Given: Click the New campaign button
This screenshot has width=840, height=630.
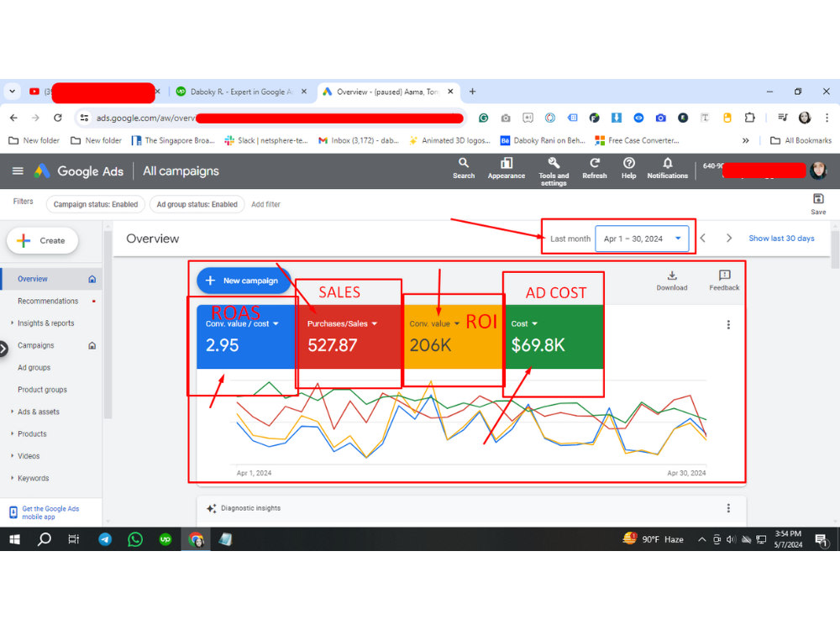Looking at the screenshot, I should click(244, 281).
